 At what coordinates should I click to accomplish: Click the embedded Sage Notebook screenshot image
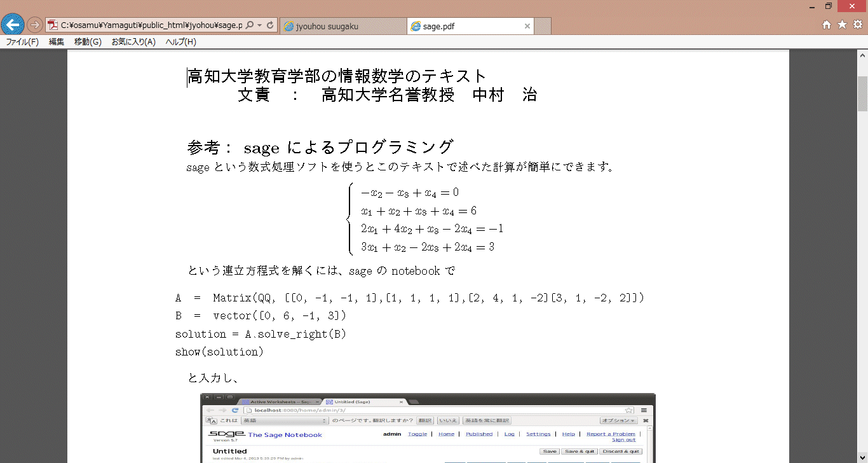point(428,428)
